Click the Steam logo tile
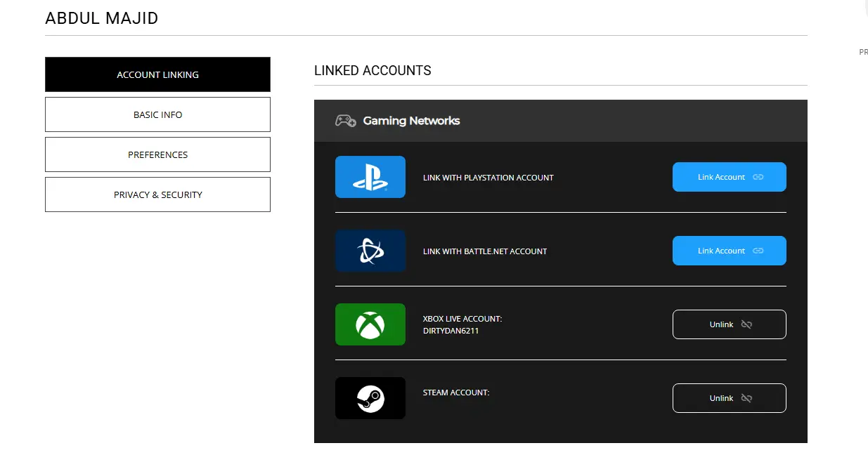This screenshot has width=868, height=455. point(370,398)
